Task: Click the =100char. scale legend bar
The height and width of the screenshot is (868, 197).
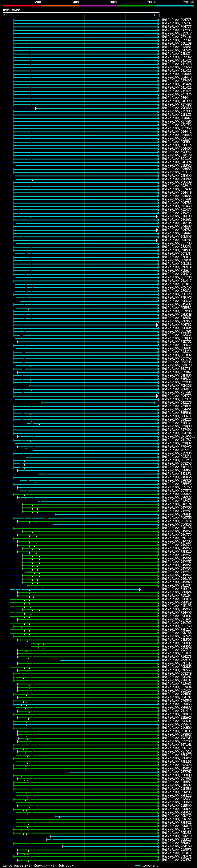Action: [137, 866]
